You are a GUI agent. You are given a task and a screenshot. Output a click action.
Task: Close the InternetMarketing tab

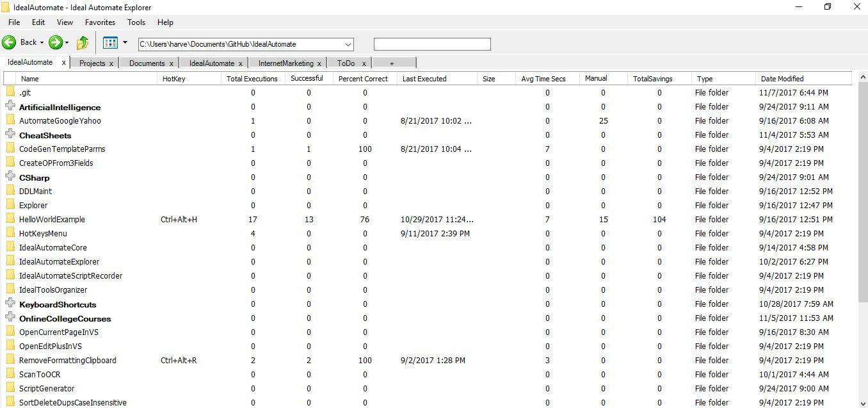point(319,63)
